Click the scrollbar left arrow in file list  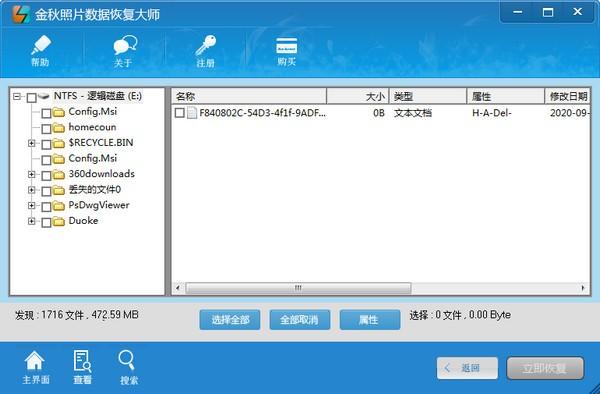(178, 288)
